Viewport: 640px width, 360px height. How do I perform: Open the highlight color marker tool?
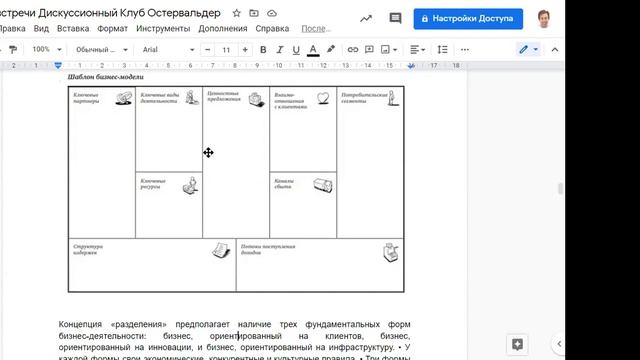coord(331,50)
